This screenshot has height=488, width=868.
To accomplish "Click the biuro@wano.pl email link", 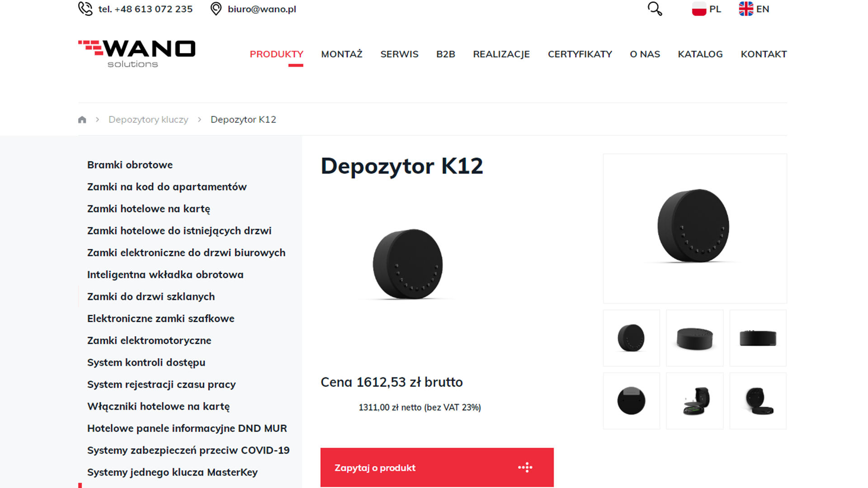I will coord(262,9).
